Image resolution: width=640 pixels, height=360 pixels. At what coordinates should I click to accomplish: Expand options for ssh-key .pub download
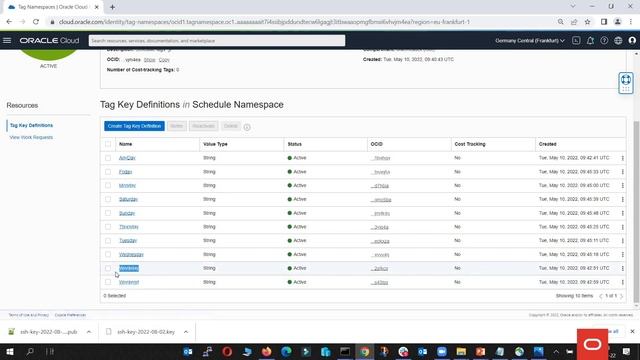click(x=89, y=332)
